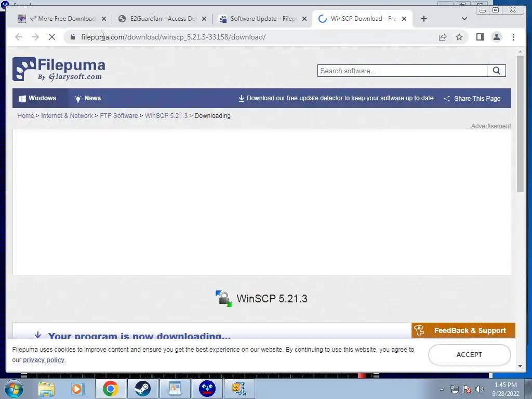Switch to Software Update Filepuma tab
The image size is (532, 399).
tap(262, 19)
